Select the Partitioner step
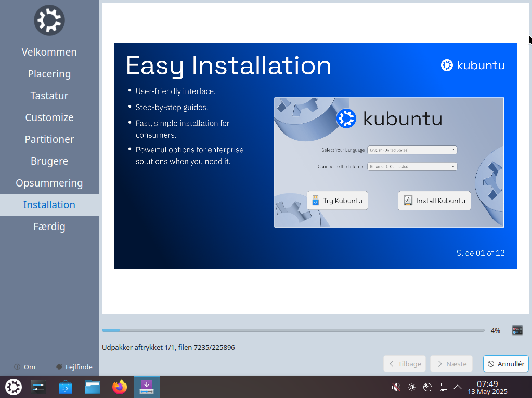 (x=49, y=139)
